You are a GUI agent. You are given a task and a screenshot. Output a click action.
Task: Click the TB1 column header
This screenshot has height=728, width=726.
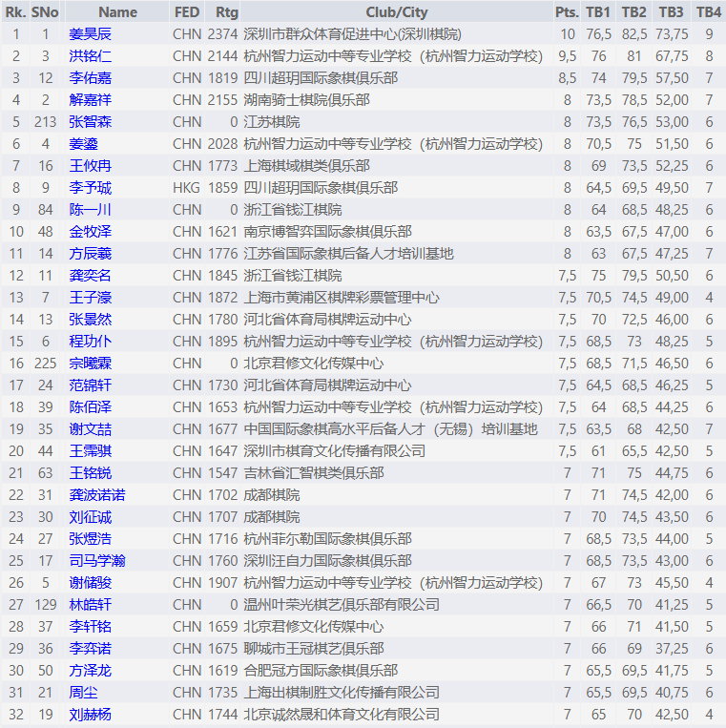tap(598, 12)
